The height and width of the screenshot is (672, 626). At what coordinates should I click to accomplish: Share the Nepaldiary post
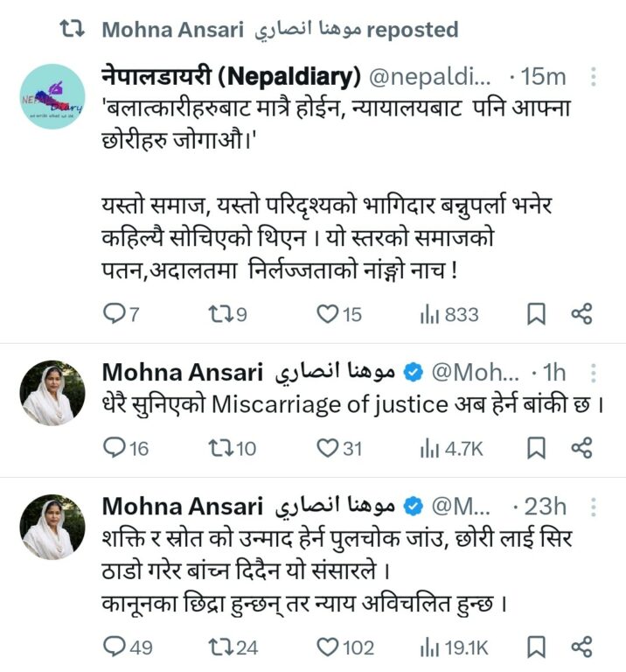[x=582, y=314]
